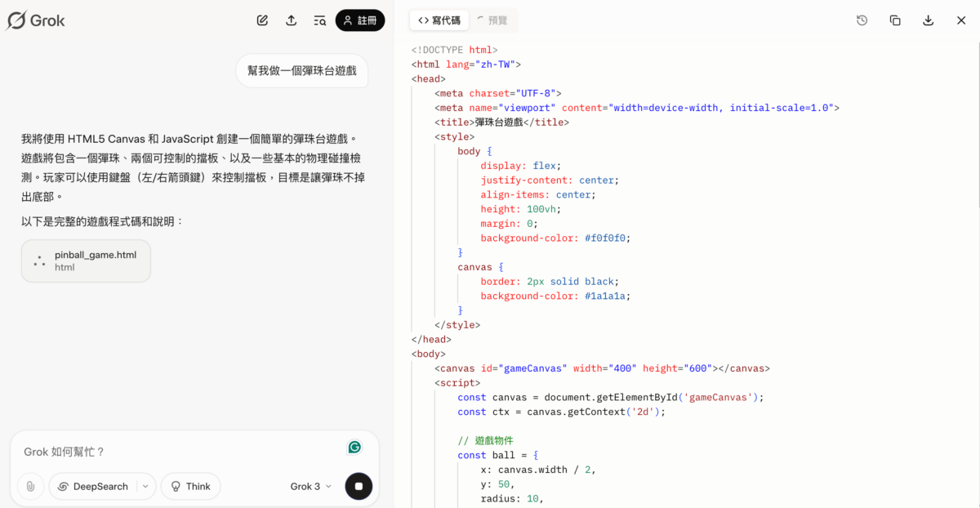Switch to the 預覽 preview tab
The image size is (980, 508).
coord(493,20)
